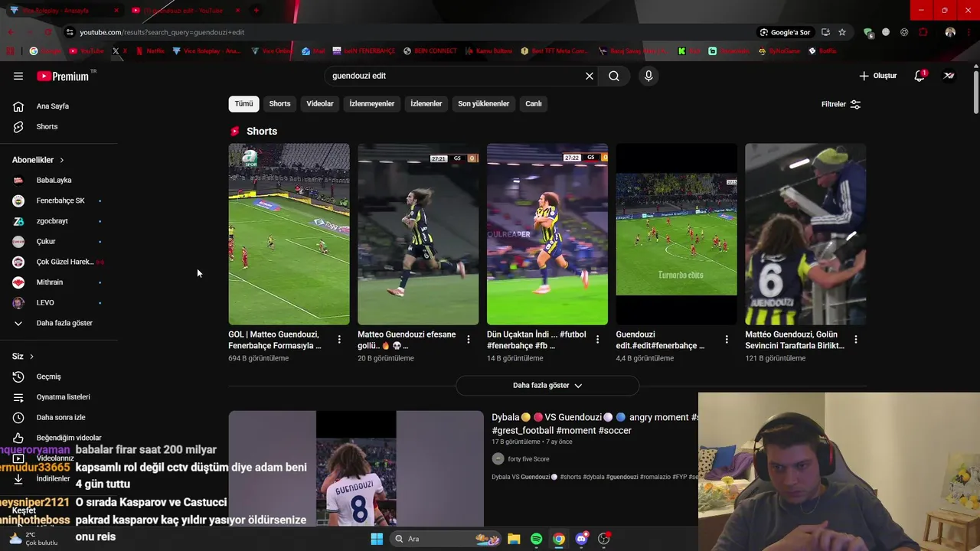The width and height of the screenshot is (980, 551).
Task: Click the magnifier search button
Action: tap(614, 76)
